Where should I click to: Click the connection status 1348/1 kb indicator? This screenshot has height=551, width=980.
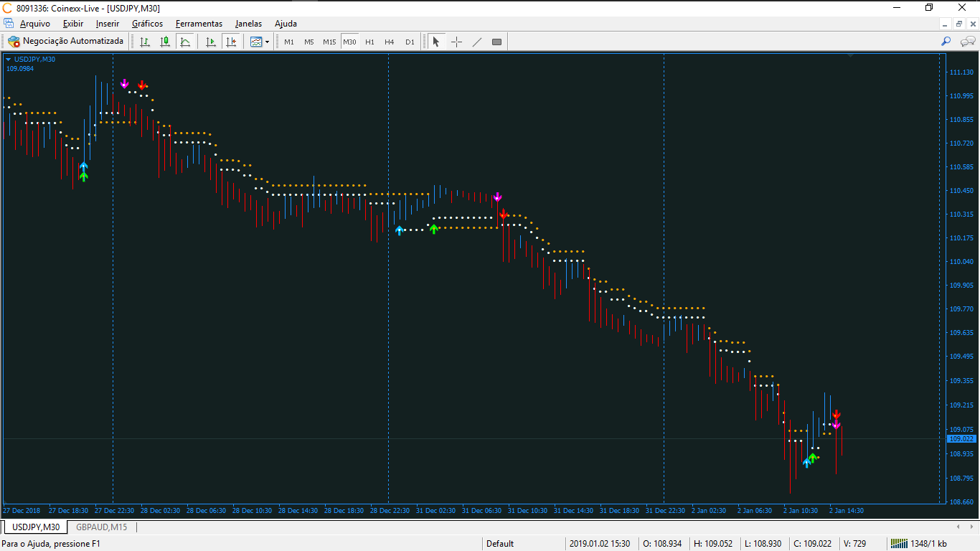coord(918,544)
